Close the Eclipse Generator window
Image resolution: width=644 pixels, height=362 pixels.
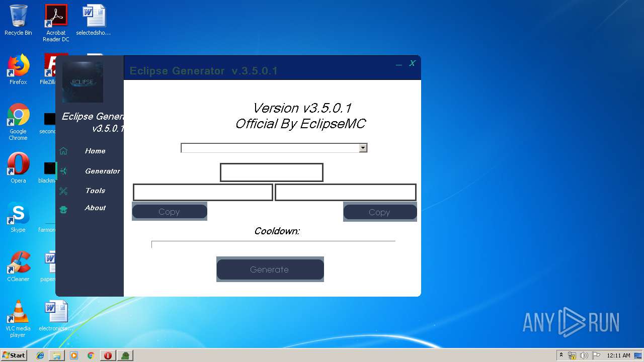click(x=412, y=63)
